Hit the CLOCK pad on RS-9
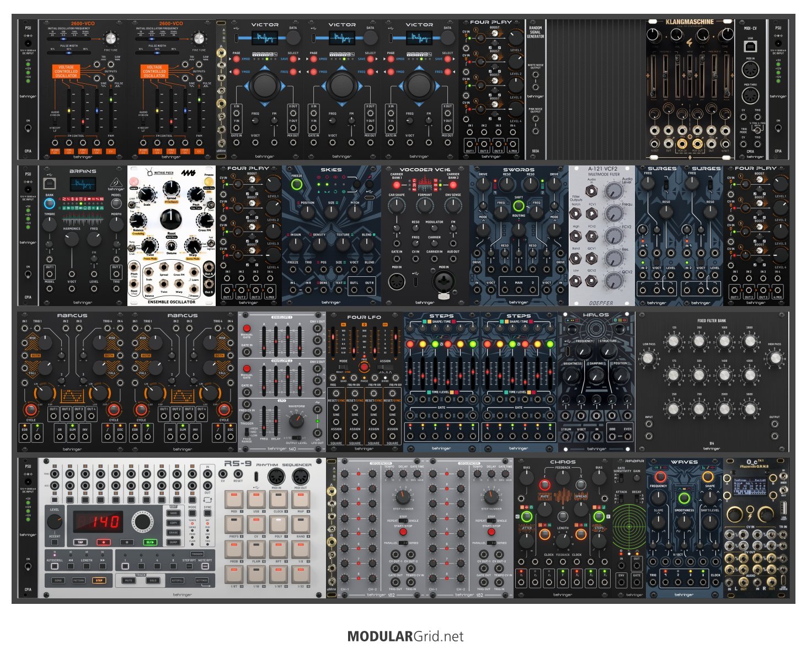Screen dimensions: 812x648 278,500
